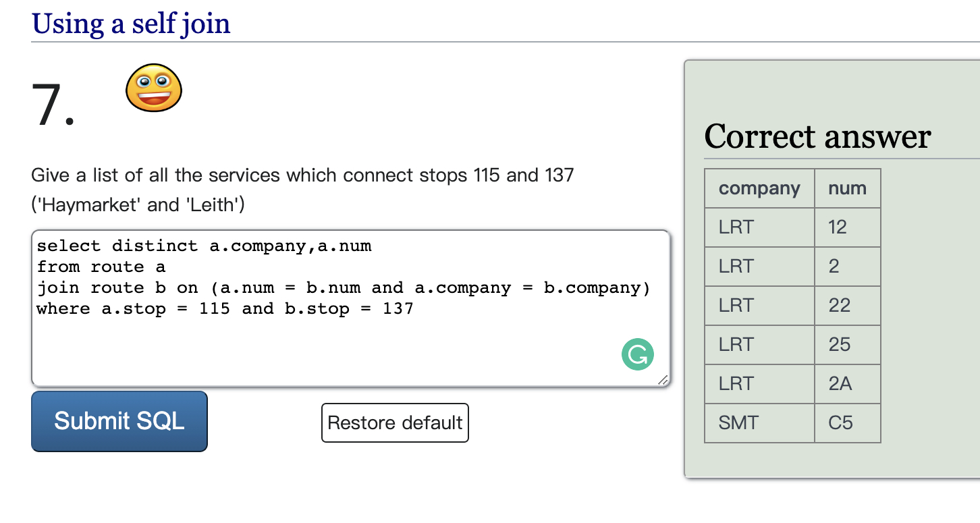Click the 'select distinct' line in SQL editor
Viewport: 980px width, 523px height.
pos(204,246)
